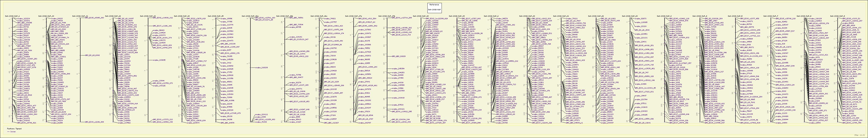Select locus GMI_ES15_c5385_383 atop map 11

point(94,18)
